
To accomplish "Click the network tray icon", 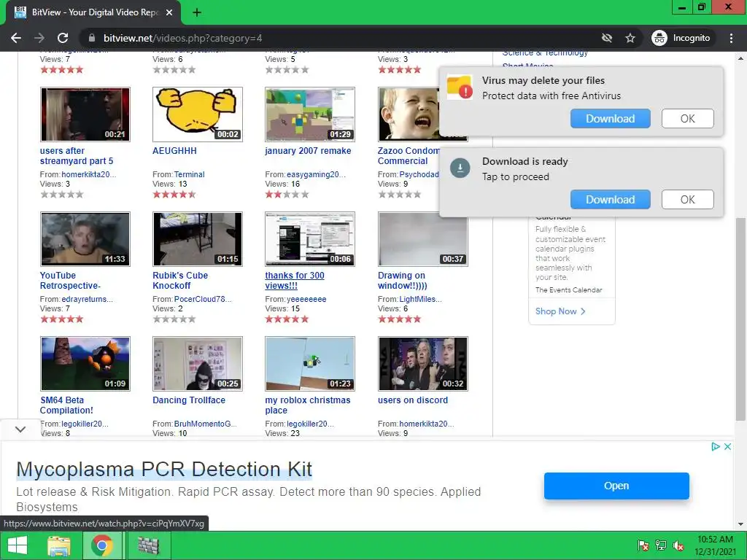I will pos(661,545).
